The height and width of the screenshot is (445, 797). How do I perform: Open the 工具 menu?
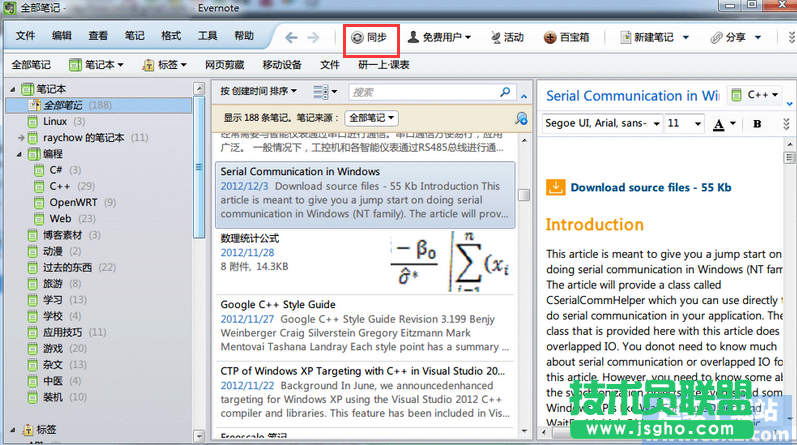207,36
